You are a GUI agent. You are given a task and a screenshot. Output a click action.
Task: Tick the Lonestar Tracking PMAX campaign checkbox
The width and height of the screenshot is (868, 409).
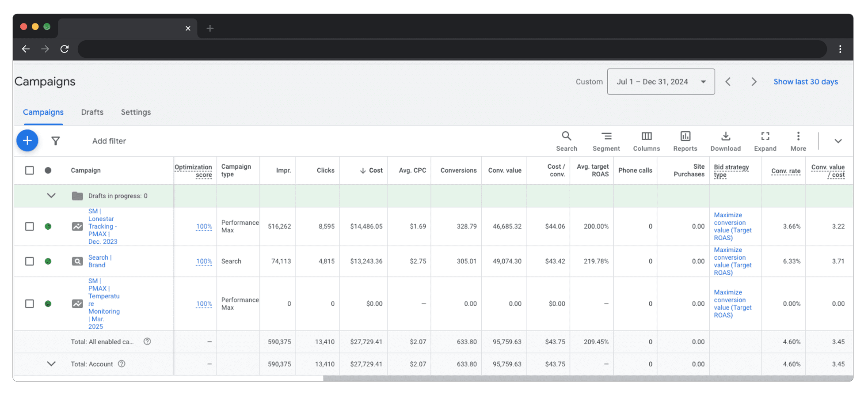(30, 227)
